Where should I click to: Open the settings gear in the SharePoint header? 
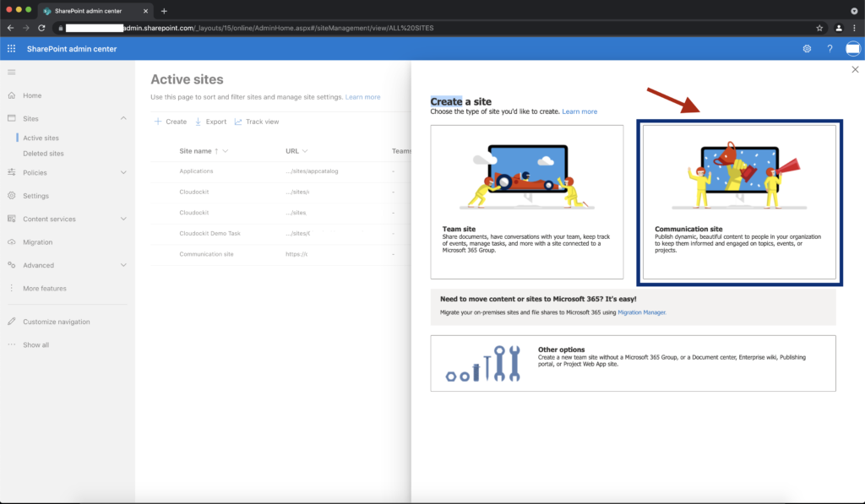[x=807, y=48]
